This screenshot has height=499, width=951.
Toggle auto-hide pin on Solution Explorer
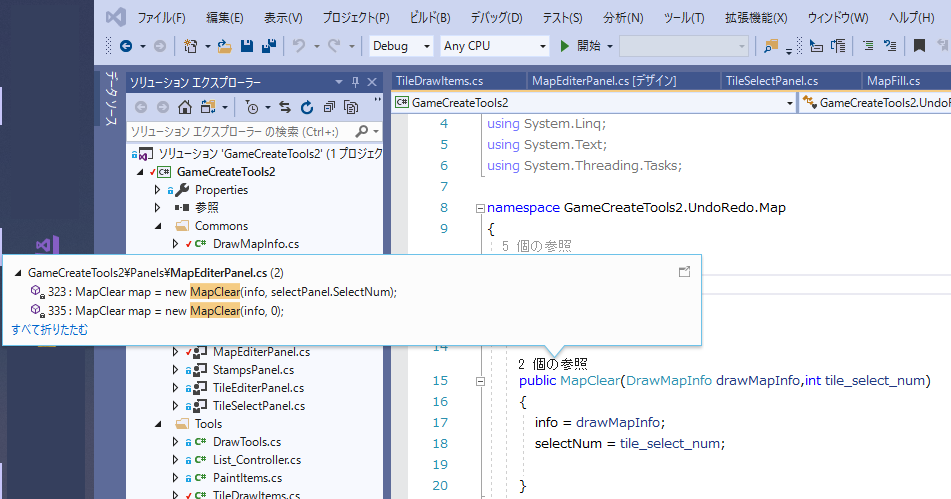[355, 82]
